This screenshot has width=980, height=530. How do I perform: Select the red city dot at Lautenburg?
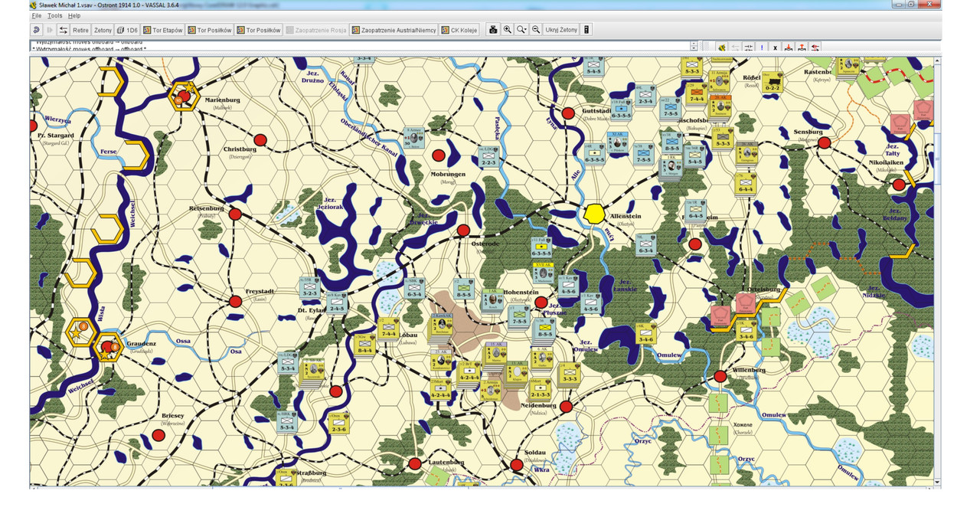pyautogui.click(x=415, y=463)
